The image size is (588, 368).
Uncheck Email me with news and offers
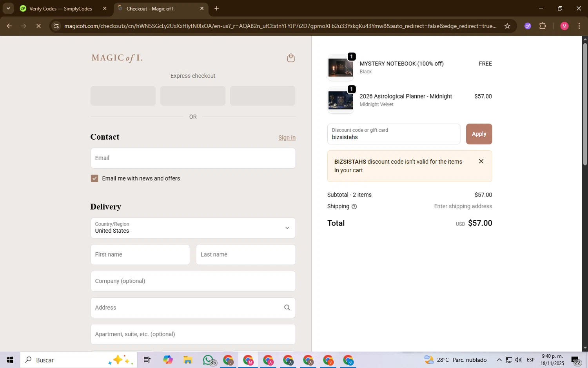[94, 179]
